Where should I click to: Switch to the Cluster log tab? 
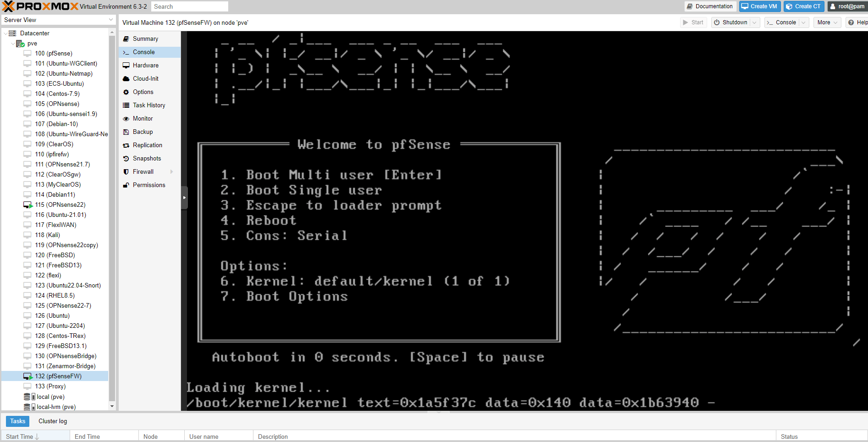(53, 421)
